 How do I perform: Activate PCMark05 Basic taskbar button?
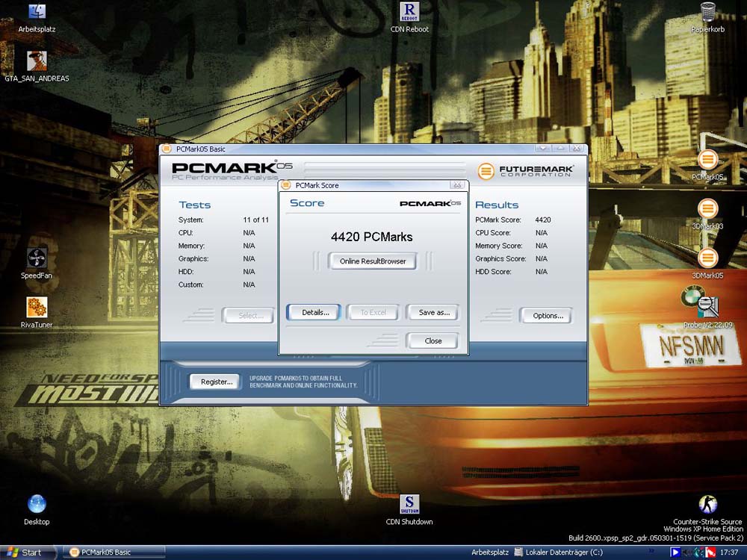(x=114, y=553)
